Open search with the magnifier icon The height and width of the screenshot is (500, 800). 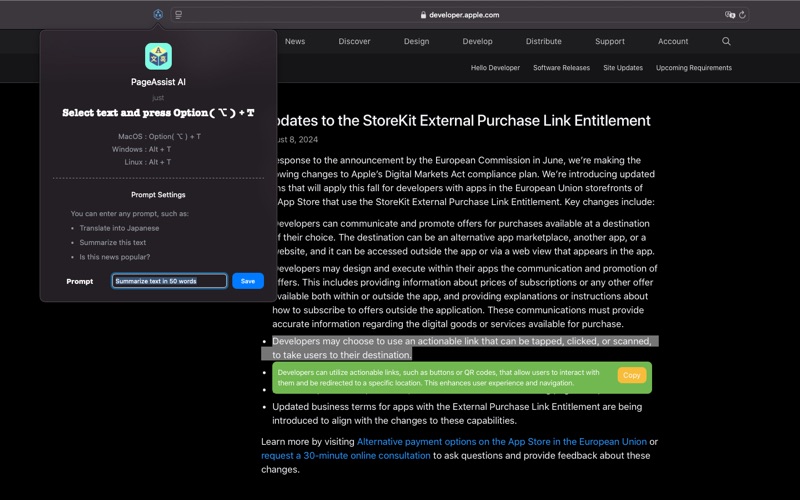[x=726, y=41]
